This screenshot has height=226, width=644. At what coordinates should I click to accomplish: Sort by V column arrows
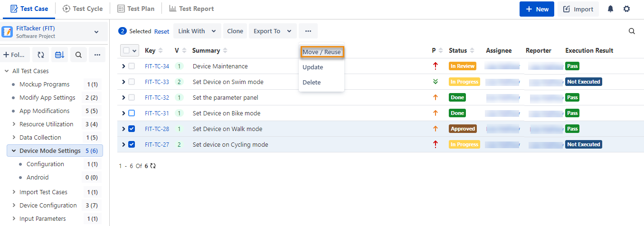183,50
